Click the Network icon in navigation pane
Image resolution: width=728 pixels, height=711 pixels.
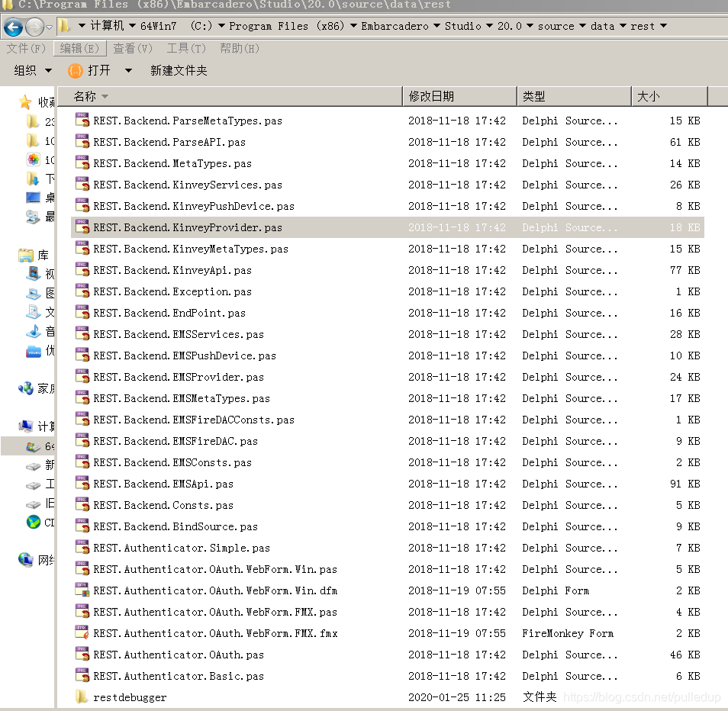point(26,560)
